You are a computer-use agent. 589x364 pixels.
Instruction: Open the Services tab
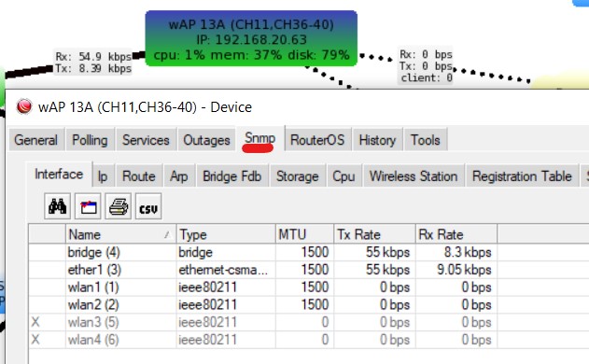point(146,140)
